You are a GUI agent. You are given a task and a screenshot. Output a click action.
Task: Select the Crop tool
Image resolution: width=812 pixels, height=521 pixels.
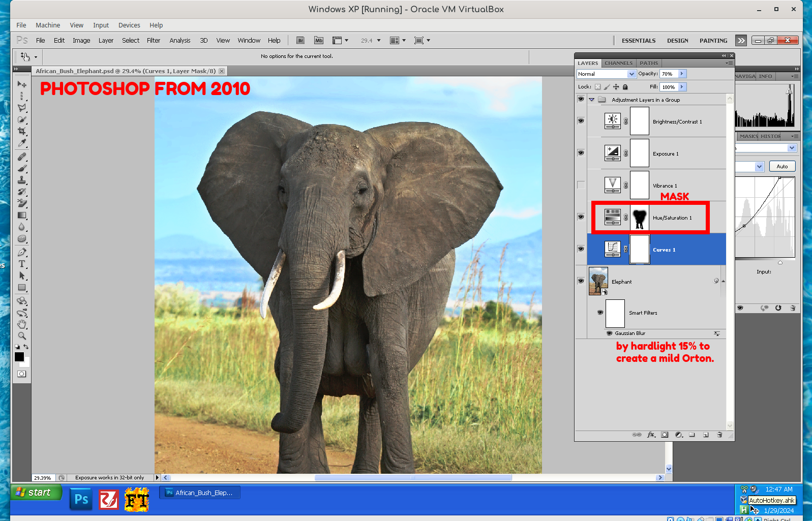pyautogui.click(x=22, y=131)
